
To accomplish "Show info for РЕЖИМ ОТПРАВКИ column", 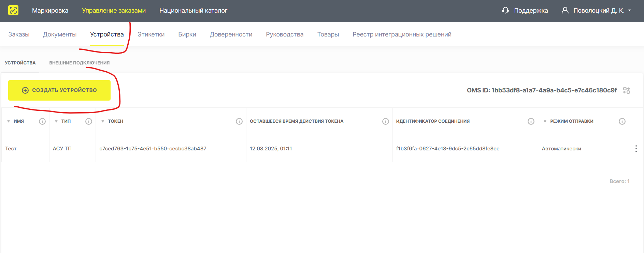I will tap(622, 121).
